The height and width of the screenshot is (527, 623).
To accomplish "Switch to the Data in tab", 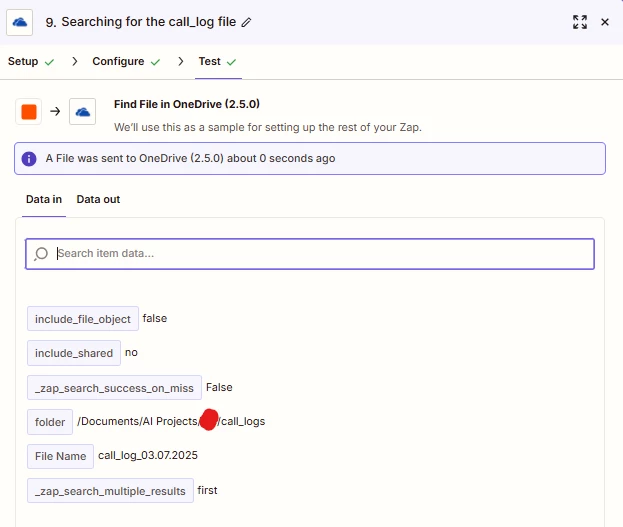I will (44, 199).
